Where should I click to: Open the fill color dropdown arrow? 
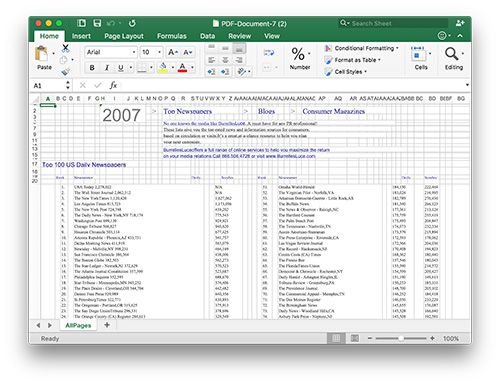point(173,68)
